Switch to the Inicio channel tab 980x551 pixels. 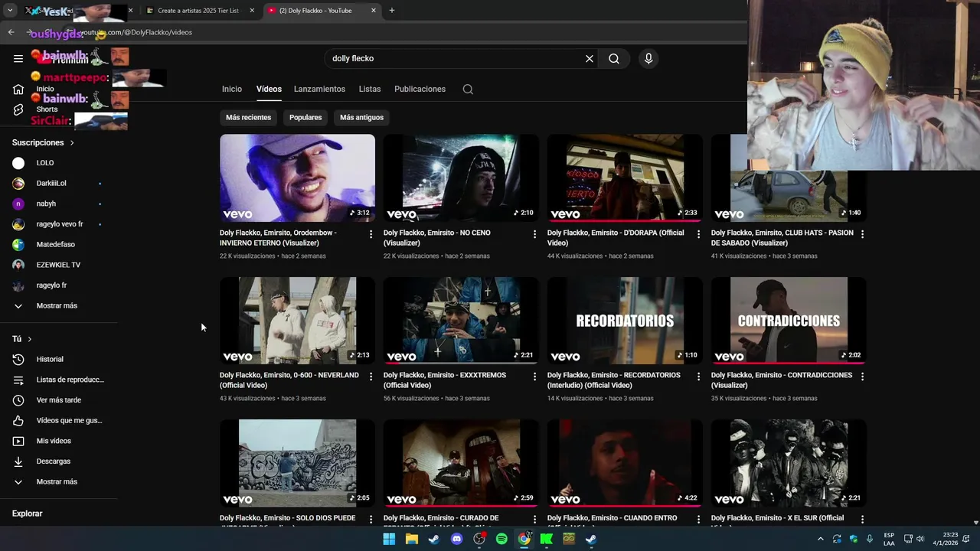click(232, 89)
